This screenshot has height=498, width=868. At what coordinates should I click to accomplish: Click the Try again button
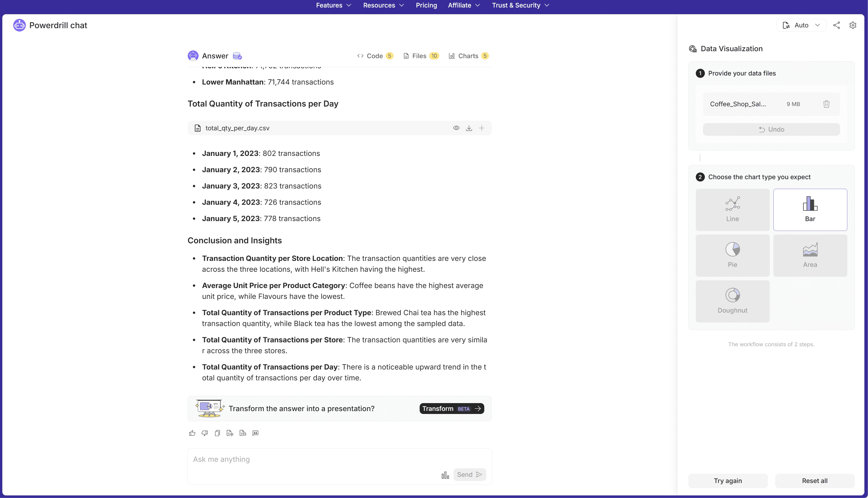click(728, 481)
